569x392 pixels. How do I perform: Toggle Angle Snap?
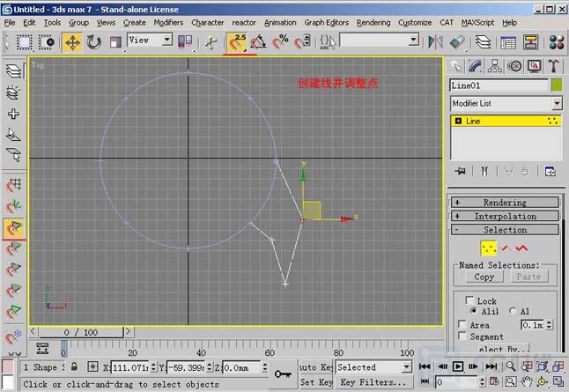tap(258, 43)
